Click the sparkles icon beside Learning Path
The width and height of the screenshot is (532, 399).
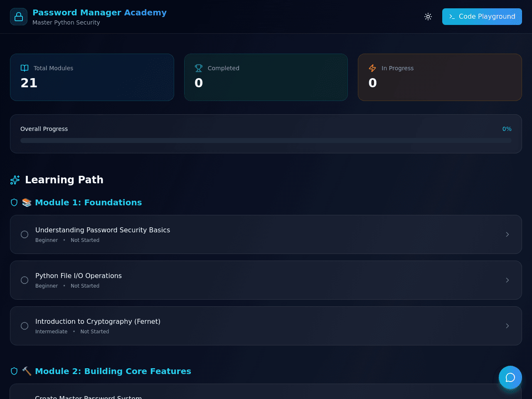pyautogui.click(x=15, y=180)
